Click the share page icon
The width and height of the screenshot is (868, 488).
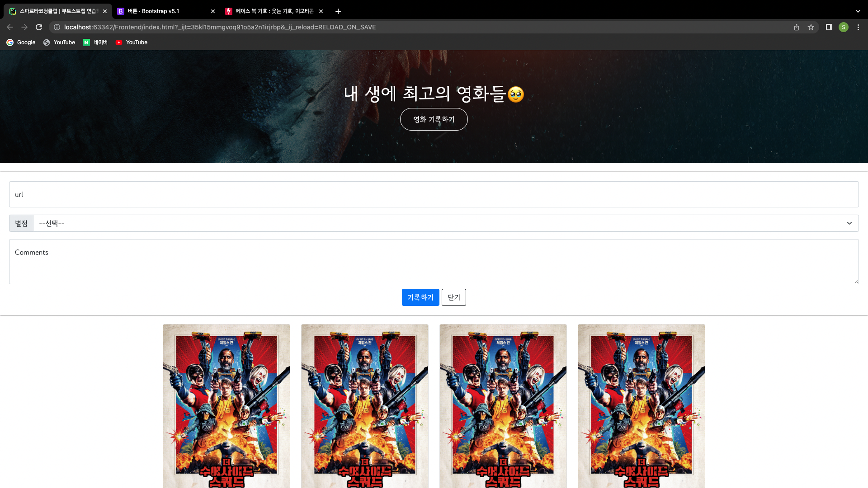797,27
